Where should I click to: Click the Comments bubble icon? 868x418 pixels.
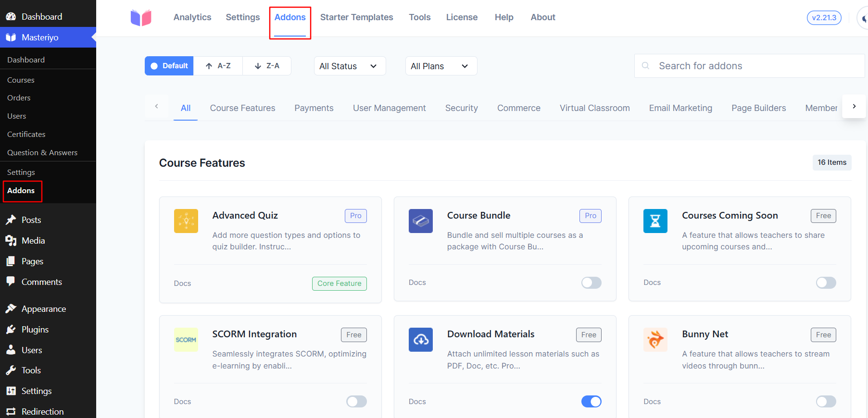click(11, 282)
